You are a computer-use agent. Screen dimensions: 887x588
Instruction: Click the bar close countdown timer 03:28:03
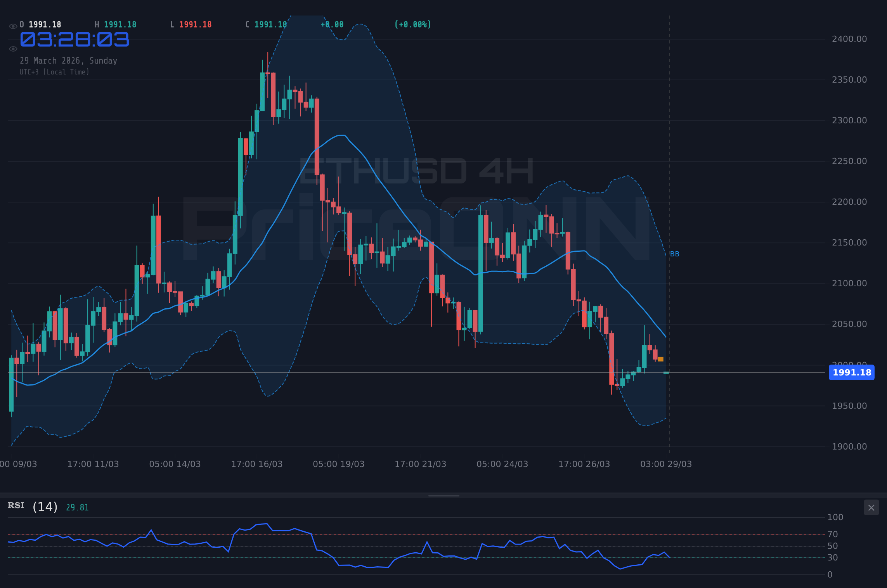tap(74, 40)
